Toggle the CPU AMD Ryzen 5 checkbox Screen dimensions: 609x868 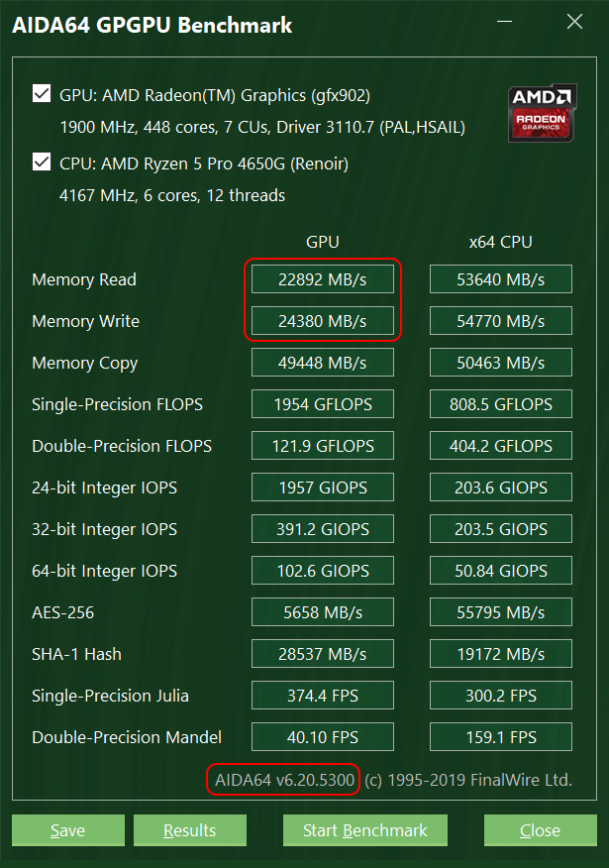click(42, 162)
